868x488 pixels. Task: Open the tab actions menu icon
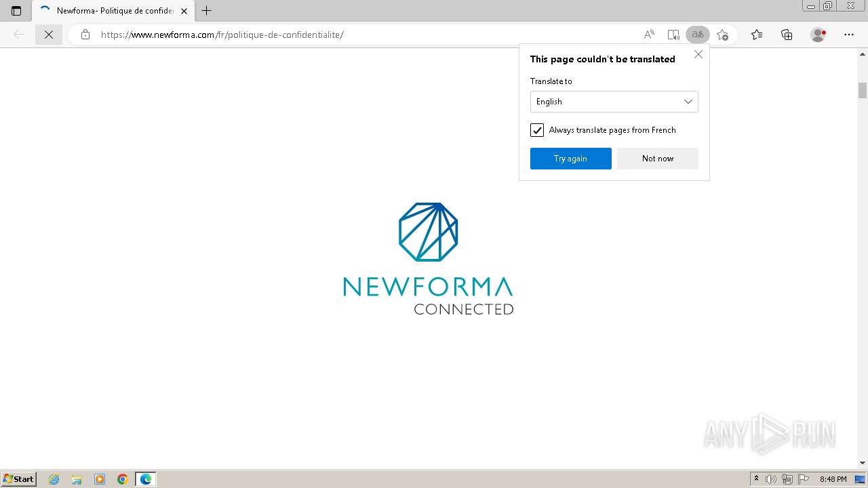(x=16, y=11)
